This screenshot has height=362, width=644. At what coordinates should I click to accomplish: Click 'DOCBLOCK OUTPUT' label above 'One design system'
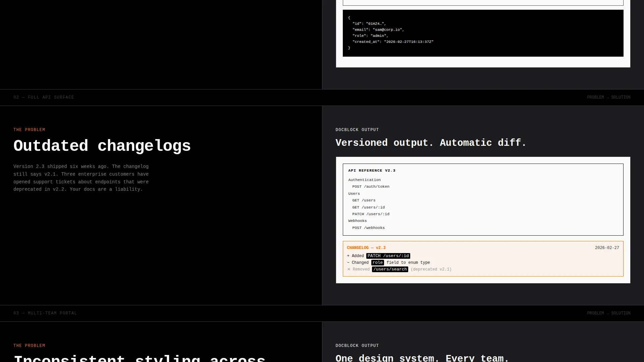point(357,346)
